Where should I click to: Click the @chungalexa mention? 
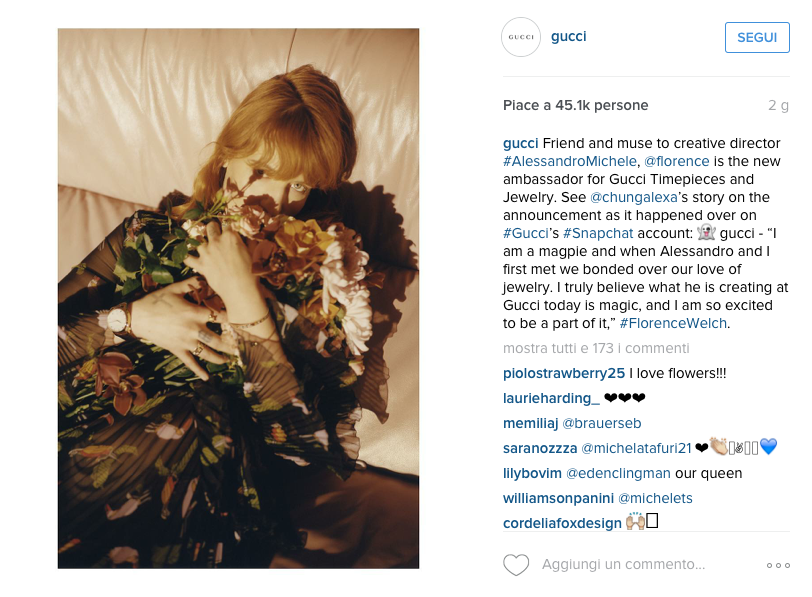(x=633, y=197)
